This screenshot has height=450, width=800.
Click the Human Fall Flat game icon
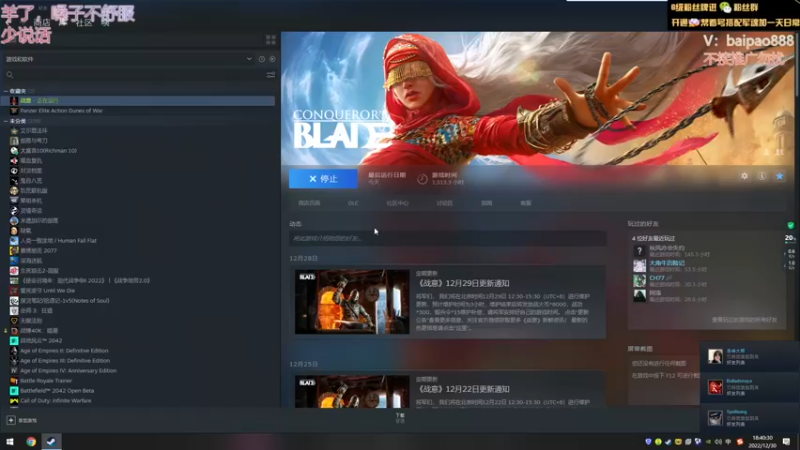[x=14, y=240]
